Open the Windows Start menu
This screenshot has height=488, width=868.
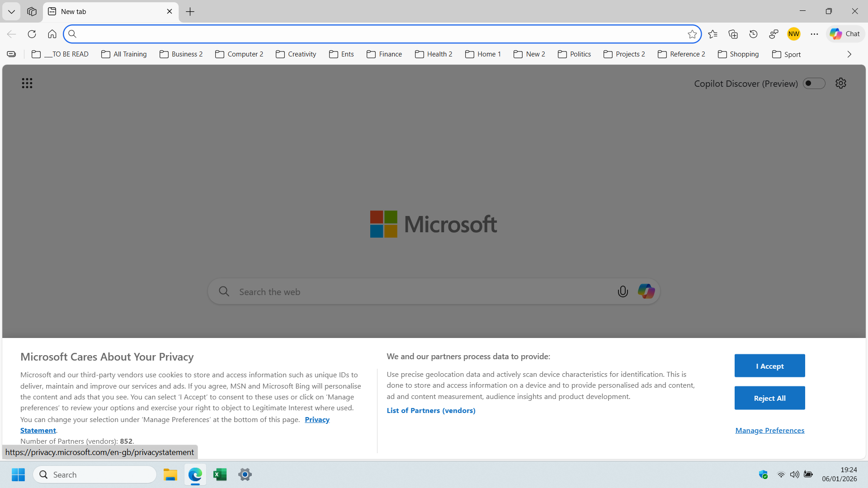pyautogui.click(x=18, y=474)
